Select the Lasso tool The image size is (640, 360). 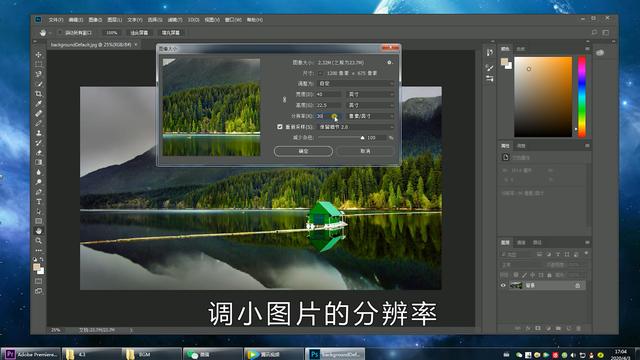(39, 74)
